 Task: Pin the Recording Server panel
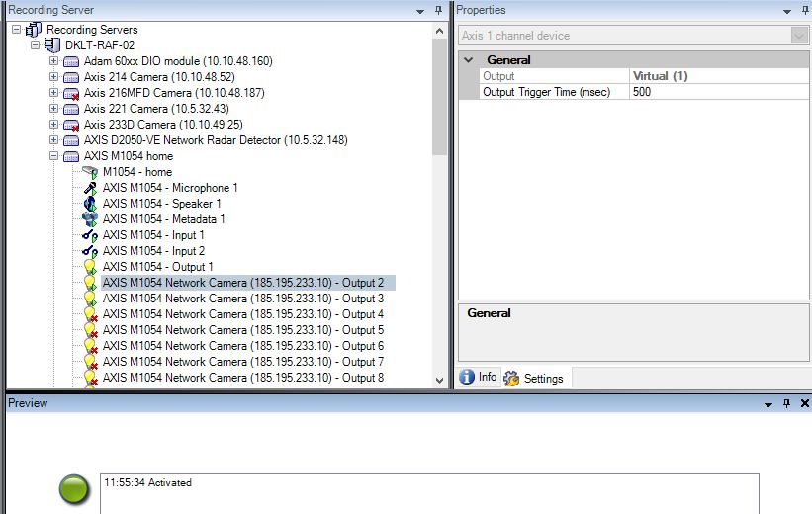pyautogui.click(x=438, y=10)
